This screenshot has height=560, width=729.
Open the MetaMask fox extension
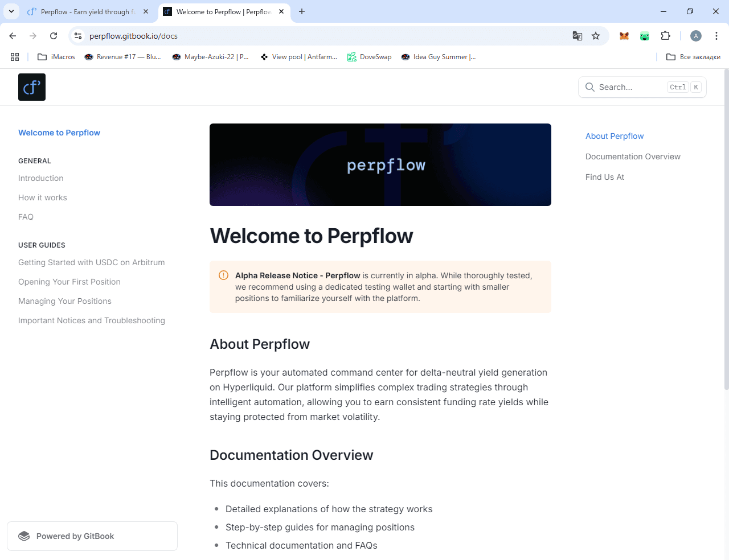click(x=624, y=36)
